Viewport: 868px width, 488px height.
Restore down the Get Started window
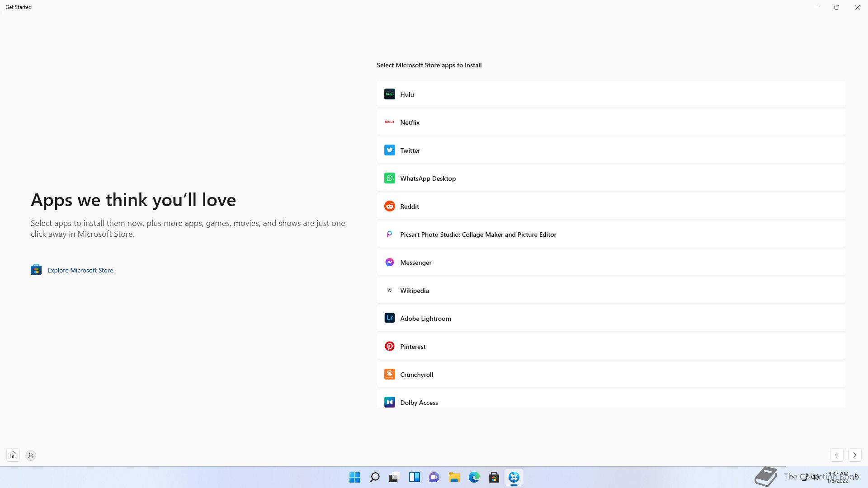(x=836, y=7)
